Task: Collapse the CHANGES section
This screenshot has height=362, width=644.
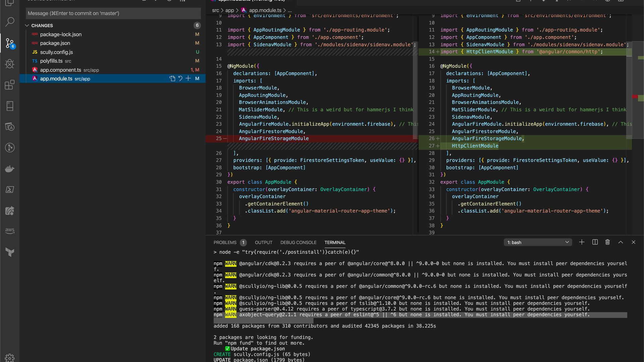Action: [27, 25]
